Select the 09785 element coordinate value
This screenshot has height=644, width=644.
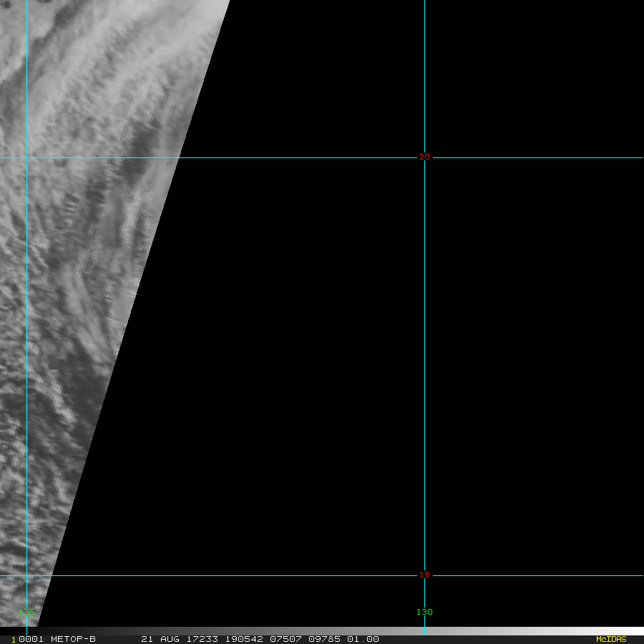pyautogui.click(x=324, y=639)
